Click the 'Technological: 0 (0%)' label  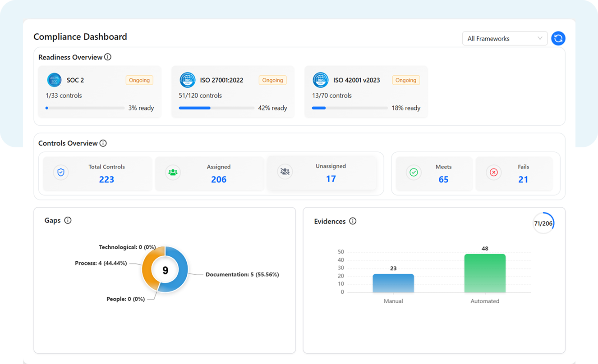tap(127, 247)
